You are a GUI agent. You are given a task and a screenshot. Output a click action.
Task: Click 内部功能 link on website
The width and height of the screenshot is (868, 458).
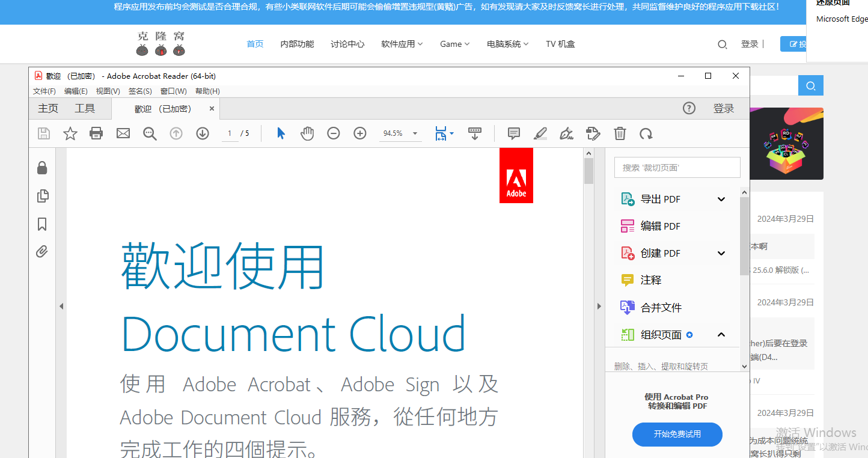point(297,44)
